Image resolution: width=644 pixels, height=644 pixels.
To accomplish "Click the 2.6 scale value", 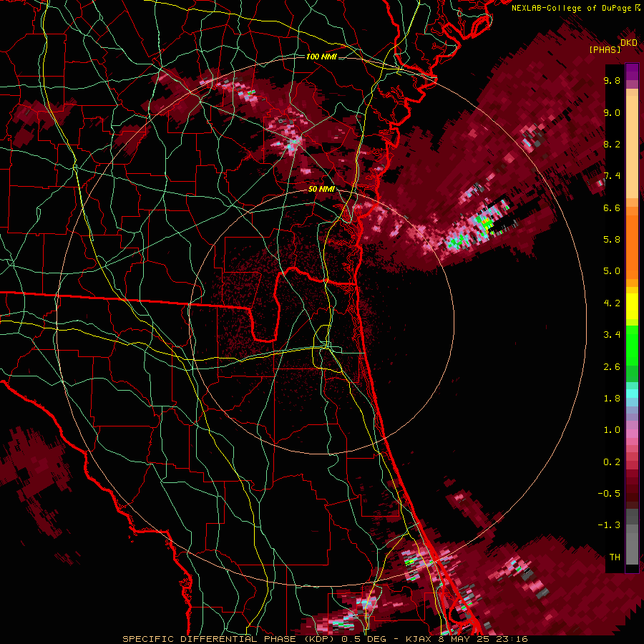I will (x=612, y=366).
